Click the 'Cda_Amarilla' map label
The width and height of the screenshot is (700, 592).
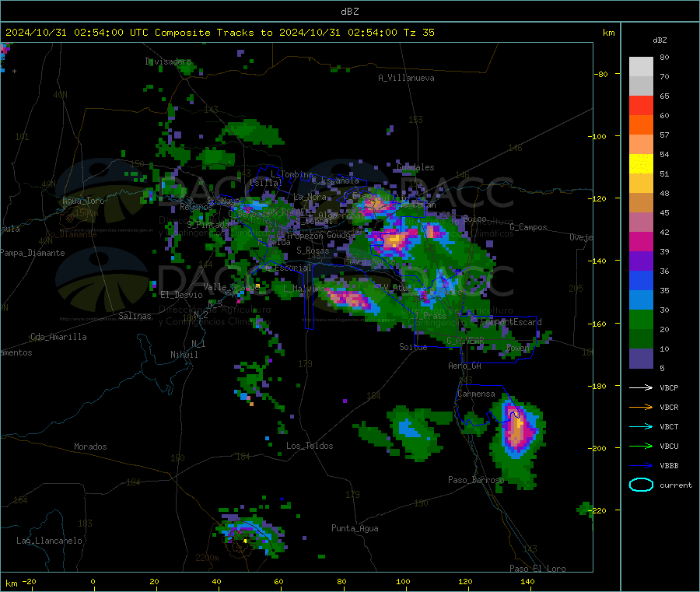[58, 337]
